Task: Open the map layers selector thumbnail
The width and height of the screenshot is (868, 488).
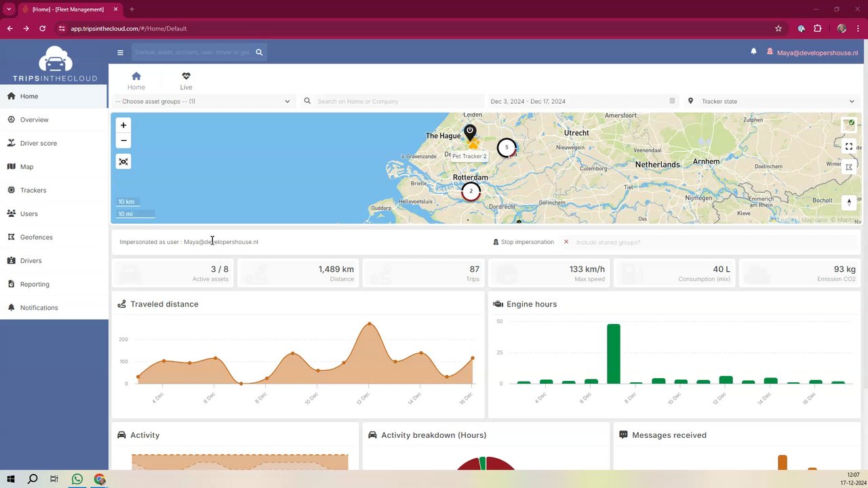Action: 849,125
